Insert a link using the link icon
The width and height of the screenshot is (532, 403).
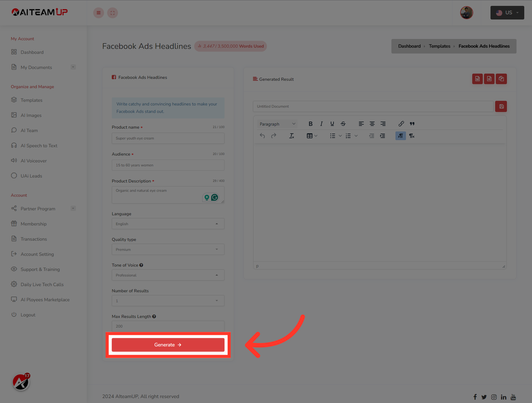click(401, 124)
